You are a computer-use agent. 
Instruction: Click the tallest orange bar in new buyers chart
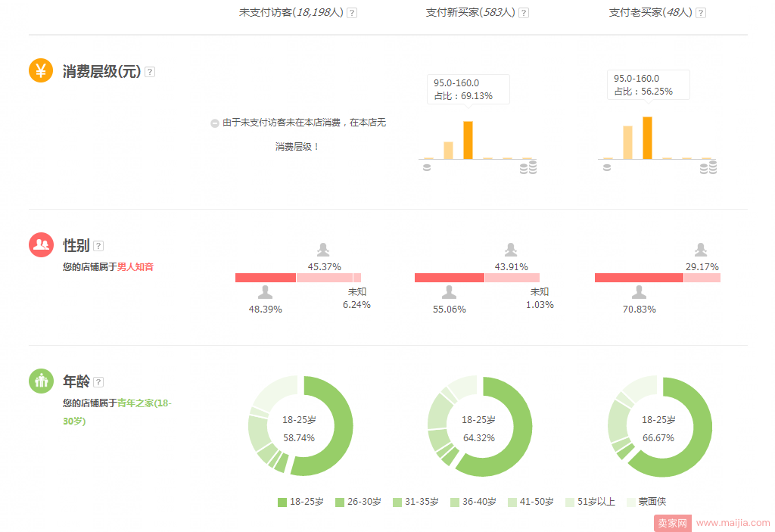[468, 141]
